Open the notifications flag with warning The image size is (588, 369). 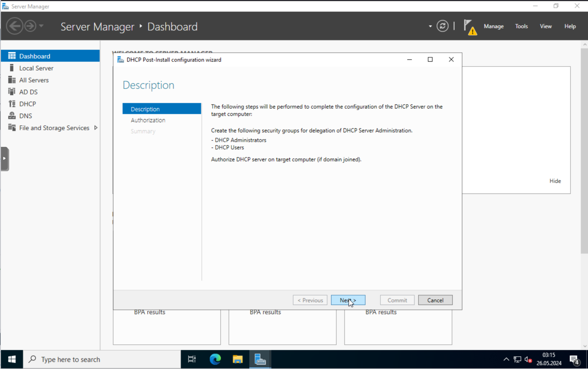click(x=470, y=27)
